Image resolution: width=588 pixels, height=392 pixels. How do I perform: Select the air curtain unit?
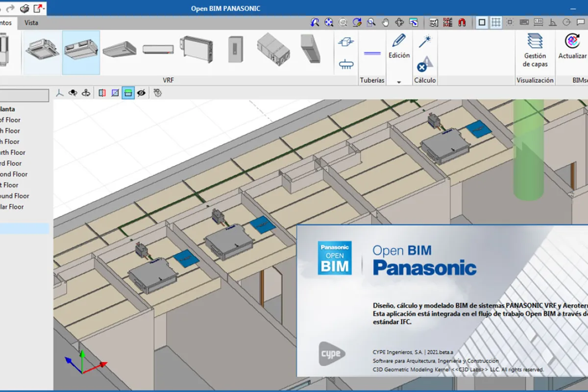coord(311,48)
